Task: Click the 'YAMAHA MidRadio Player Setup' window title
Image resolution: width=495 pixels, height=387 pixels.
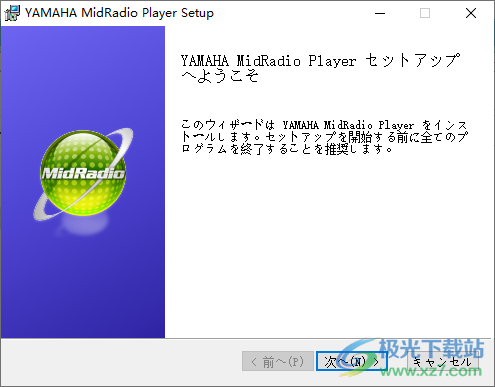Action: [x=119, y=13]
